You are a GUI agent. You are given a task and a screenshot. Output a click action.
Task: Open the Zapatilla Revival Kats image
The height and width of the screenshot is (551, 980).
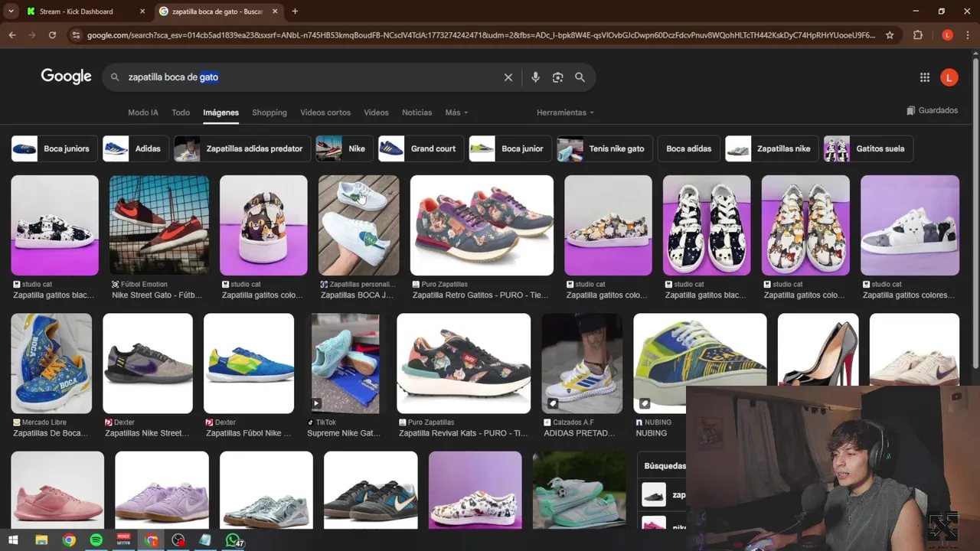(463, 364)
